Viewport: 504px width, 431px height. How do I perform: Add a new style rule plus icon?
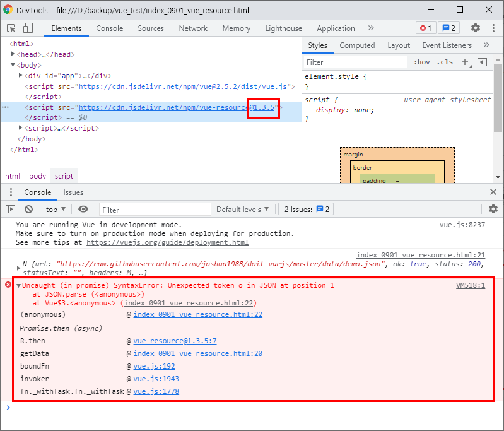click(x=465, y=62)
